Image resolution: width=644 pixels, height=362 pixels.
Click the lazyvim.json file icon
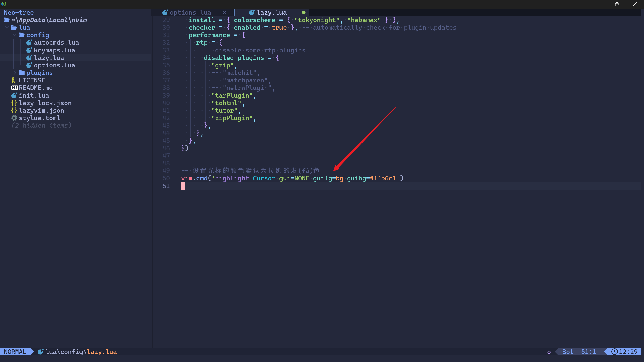pyautogui.click(x=15, y=111)
